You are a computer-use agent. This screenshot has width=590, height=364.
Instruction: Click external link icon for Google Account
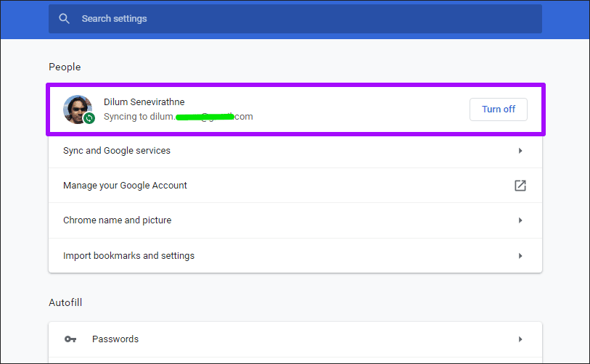520,186
